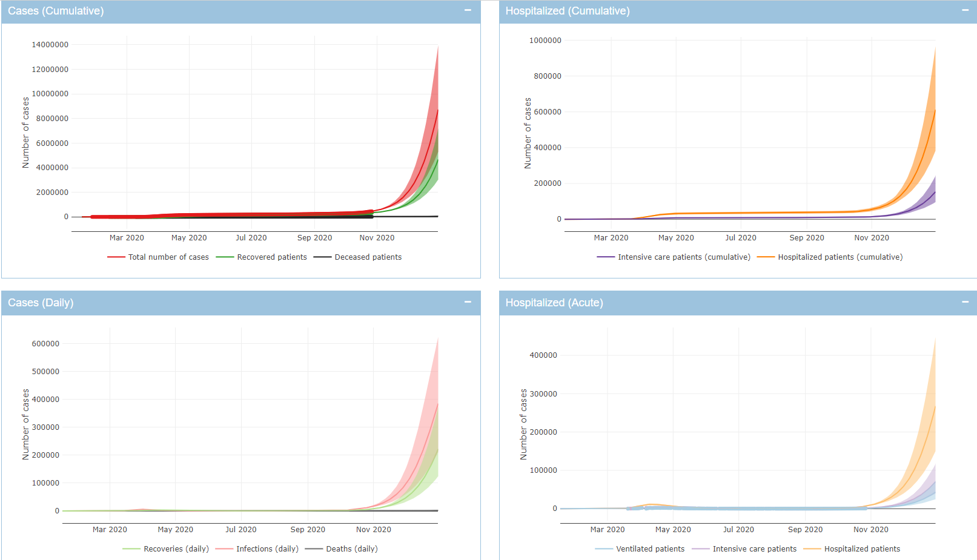
Task: Toggle Intensive care patients in acute chart
Action: (x=754, y=549)
